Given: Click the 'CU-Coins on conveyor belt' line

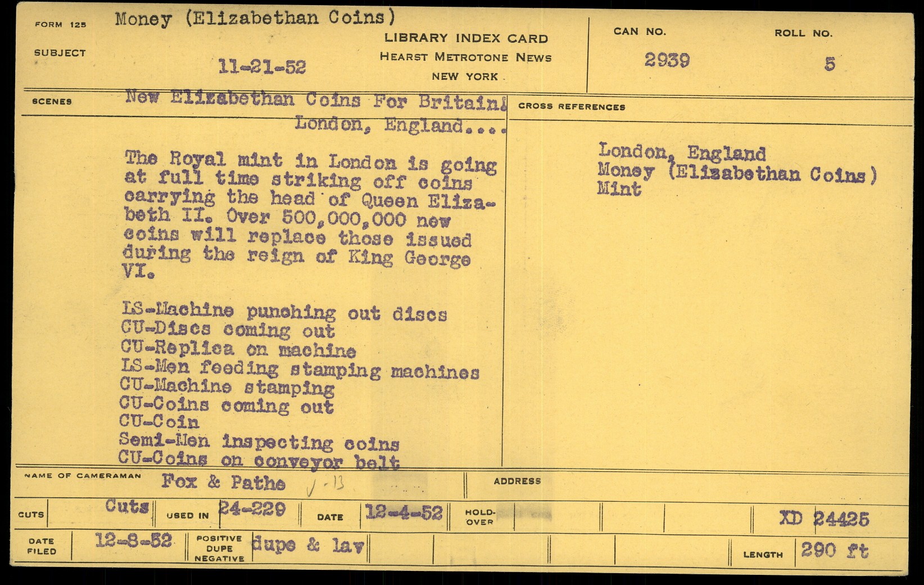Looking at the screenshot, I should (x=259, y=460).
